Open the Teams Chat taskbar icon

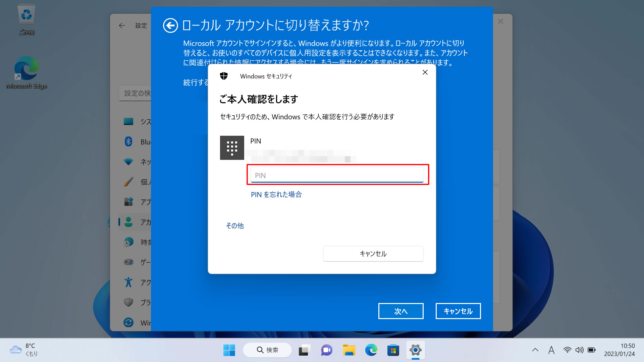327,350
